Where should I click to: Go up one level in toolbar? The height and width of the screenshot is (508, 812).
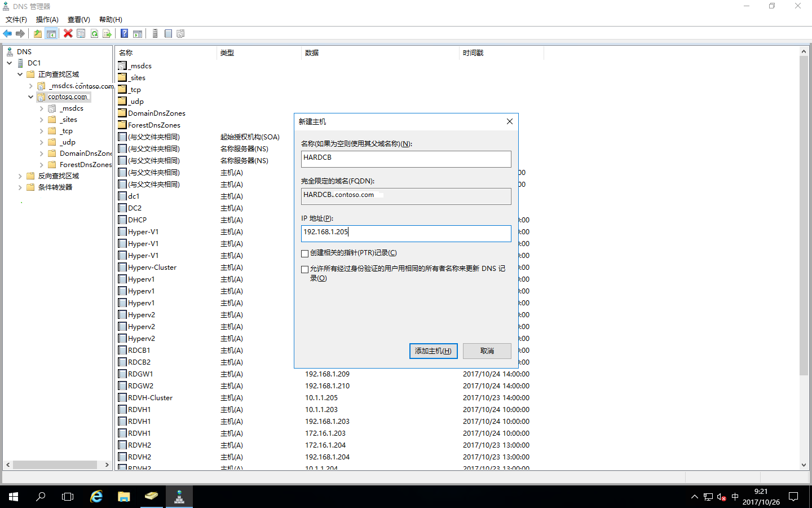pos(37,34)
